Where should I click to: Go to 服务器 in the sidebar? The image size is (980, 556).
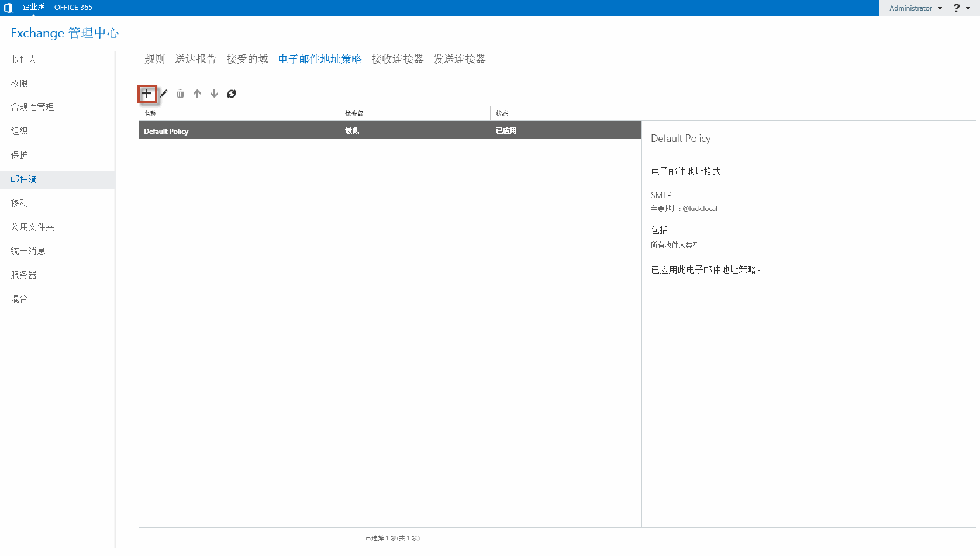pos(23,275)
